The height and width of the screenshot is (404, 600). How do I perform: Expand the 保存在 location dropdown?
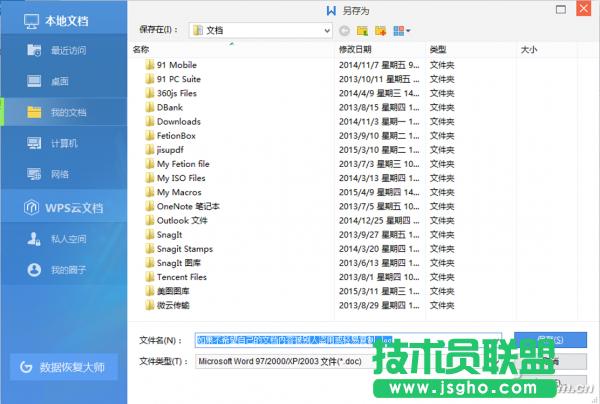pyautogui.click(x=326, y=30)
